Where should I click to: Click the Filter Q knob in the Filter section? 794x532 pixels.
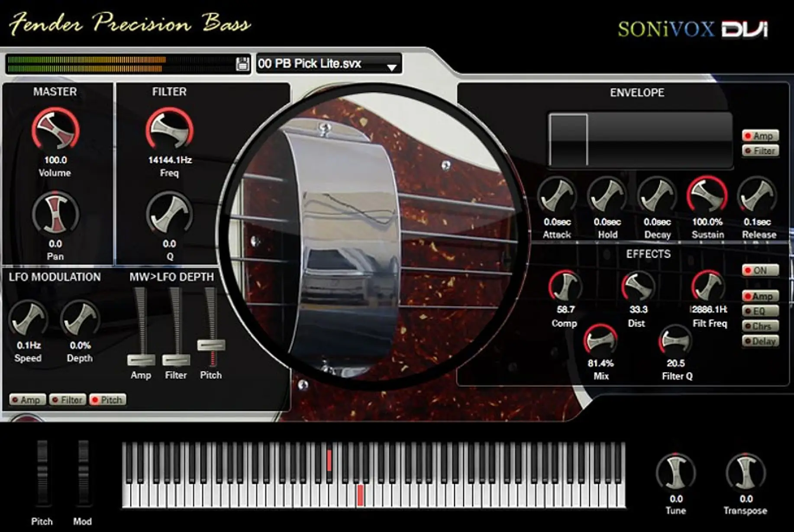(169, 214)
